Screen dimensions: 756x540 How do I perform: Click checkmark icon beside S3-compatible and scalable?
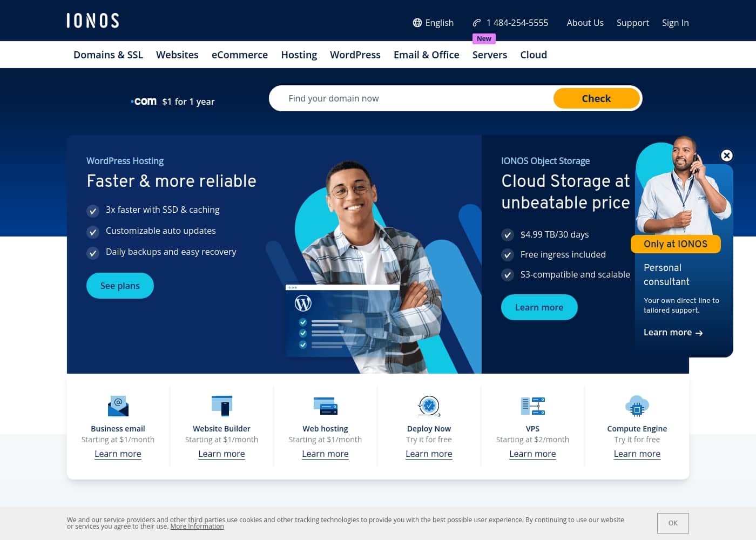click(508, 275)
